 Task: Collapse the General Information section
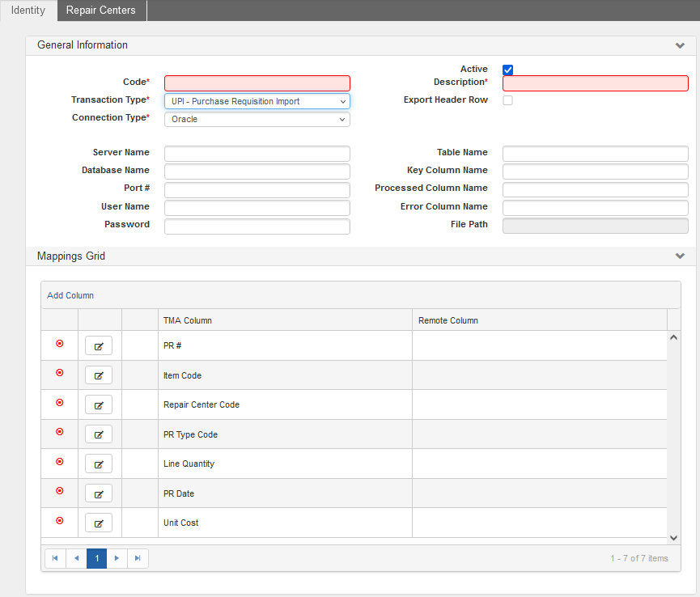tap(680, 46)
